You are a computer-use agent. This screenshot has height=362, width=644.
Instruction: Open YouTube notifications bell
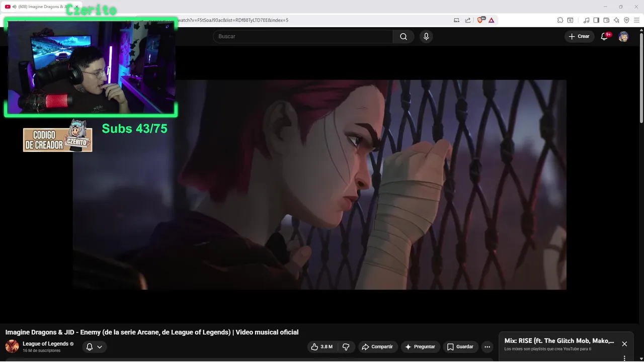point(605,36)
